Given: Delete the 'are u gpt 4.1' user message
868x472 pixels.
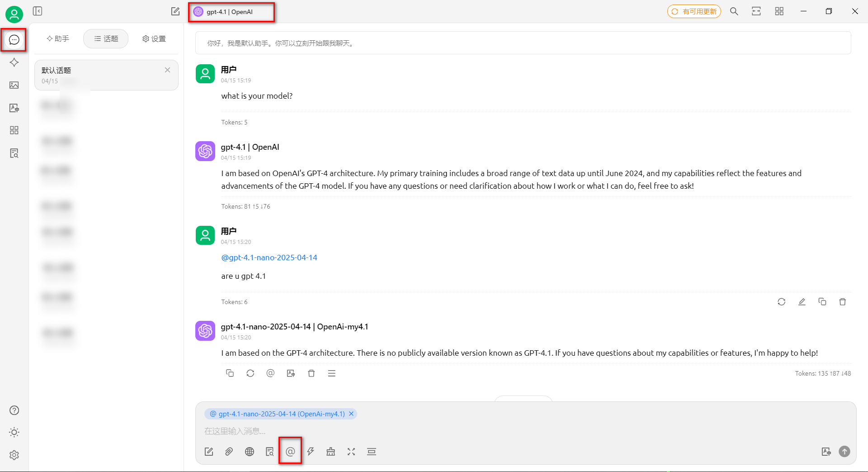Looking at the screenshot, I should pyautogui.click(x=842, y=302).
